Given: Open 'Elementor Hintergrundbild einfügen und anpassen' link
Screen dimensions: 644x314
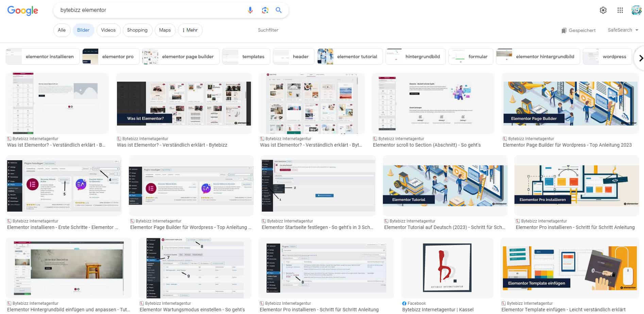Looking at the screenshot, I should pyautogui.click(x=69, y=310).
